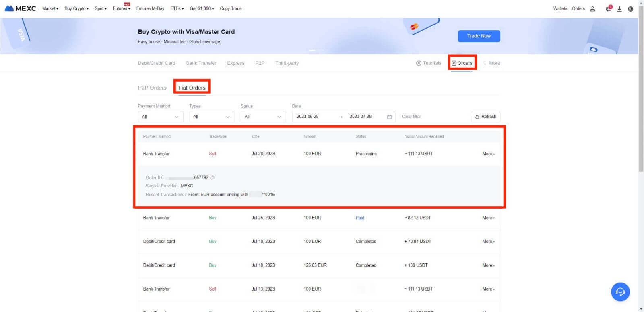Click the Jul 25, 2023 date cell
The height and width of the screenshot is (312, 644).
[263, 218]
